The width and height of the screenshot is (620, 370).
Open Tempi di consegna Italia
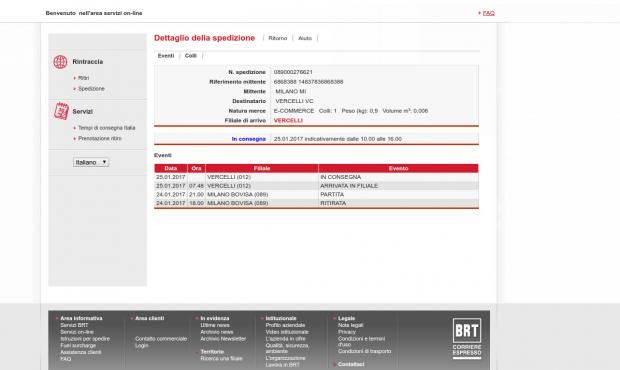point(107,128)
